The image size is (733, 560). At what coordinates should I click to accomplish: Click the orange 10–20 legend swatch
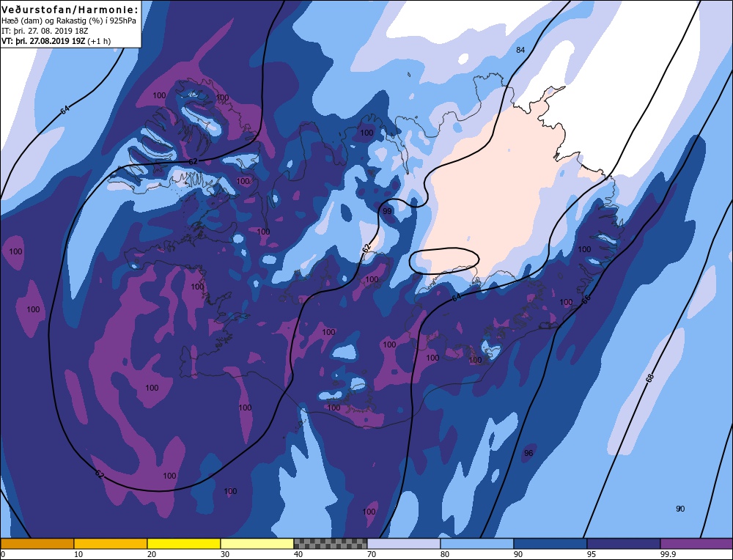pyautogui.click(x=111, y=544)
